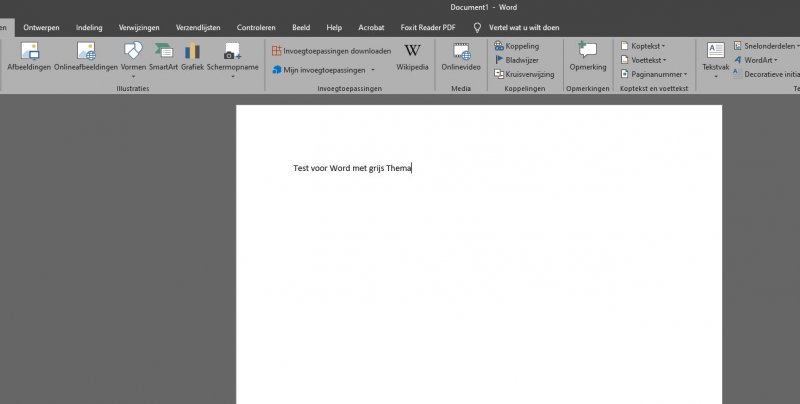Go to the Controleren tab
Image resolution: width=800 pixels, height=404 pixels.
pyautogui.click(x=256, y=27)
